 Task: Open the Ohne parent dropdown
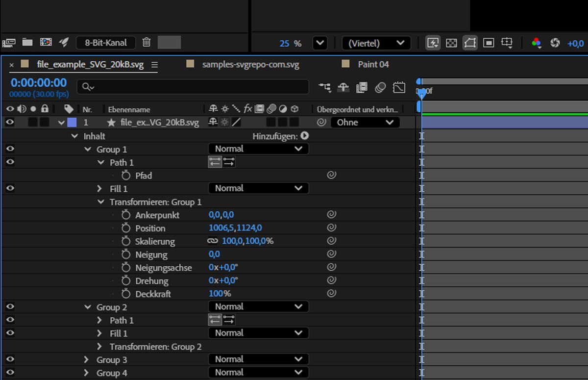click(365, 123)
